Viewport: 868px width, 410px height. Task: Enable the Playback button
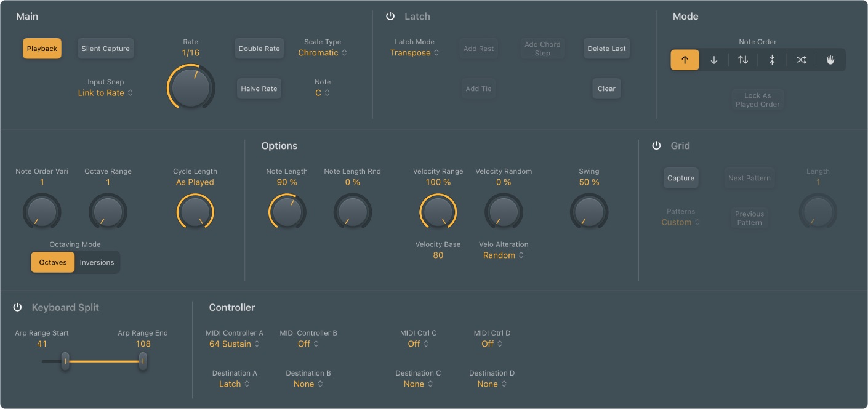(x=42, y=49)
